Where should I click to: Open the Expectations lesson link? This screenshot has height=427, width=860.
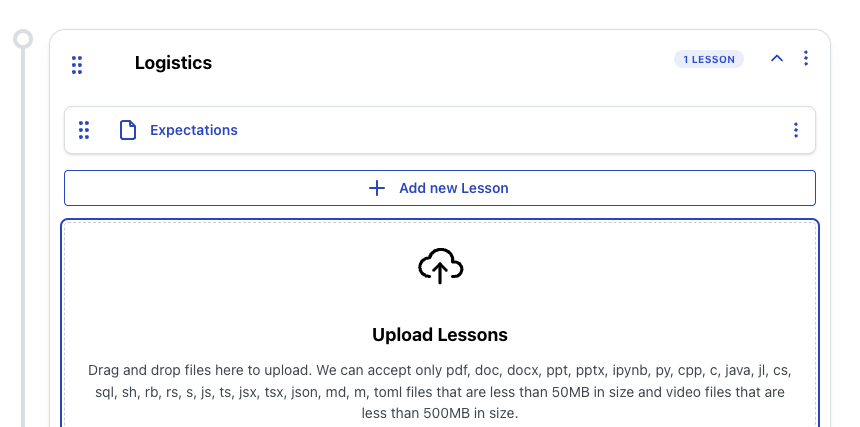(x=194, y=130)
